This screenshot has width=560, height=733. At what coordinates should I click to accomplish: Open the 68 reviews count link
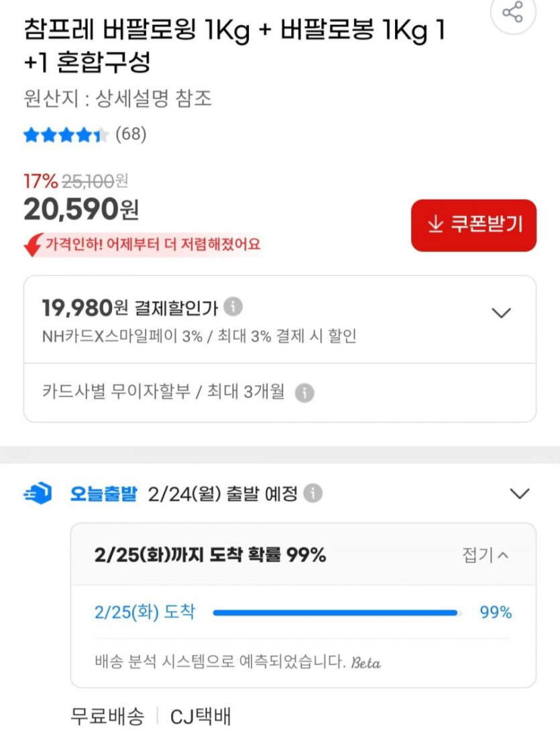[131, 134]
